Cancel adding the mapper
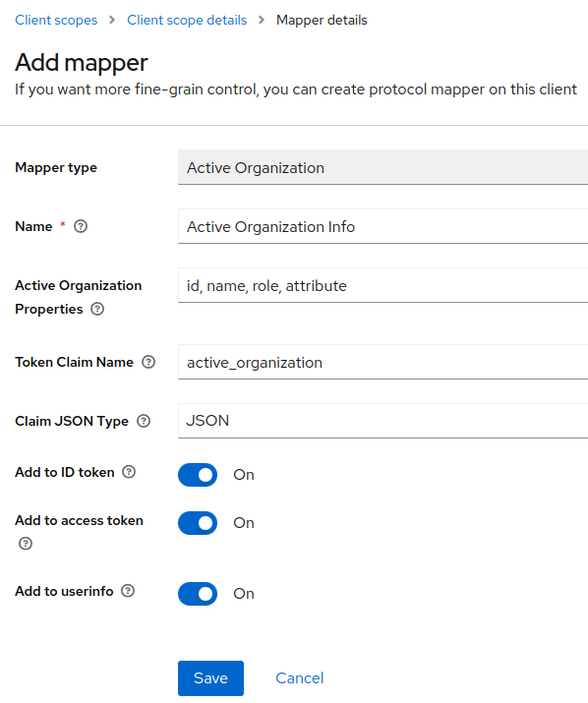This screenshot has width=588, height=703. [x=300, y=677]
